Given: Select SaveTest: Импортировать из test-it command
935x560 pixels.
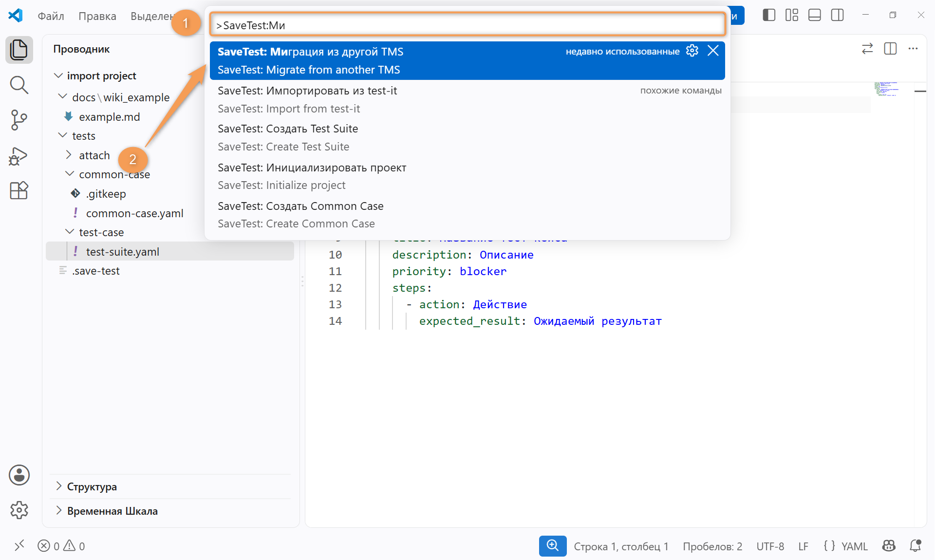Looking at the screenshot, I should pyautogui.click(x=467, y=99).
